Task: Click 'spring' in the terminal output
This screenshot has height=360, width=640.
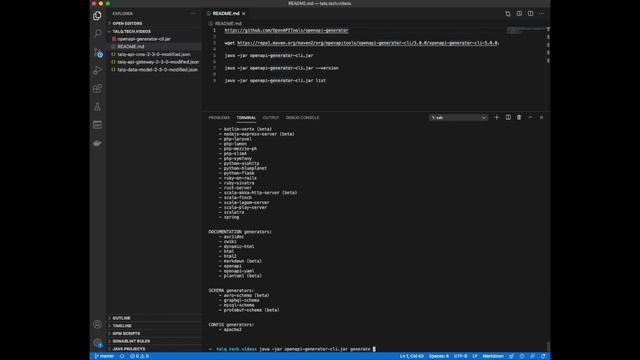Action: (x=231, y=217)
